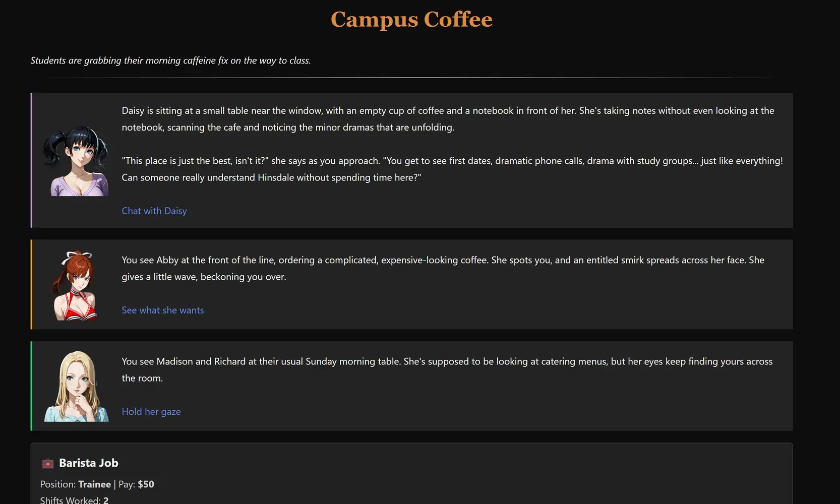The height and width of the screenshot is (504, 840).
Task: Click the orange accent bar on Abby's card
Action: point(31,285)
